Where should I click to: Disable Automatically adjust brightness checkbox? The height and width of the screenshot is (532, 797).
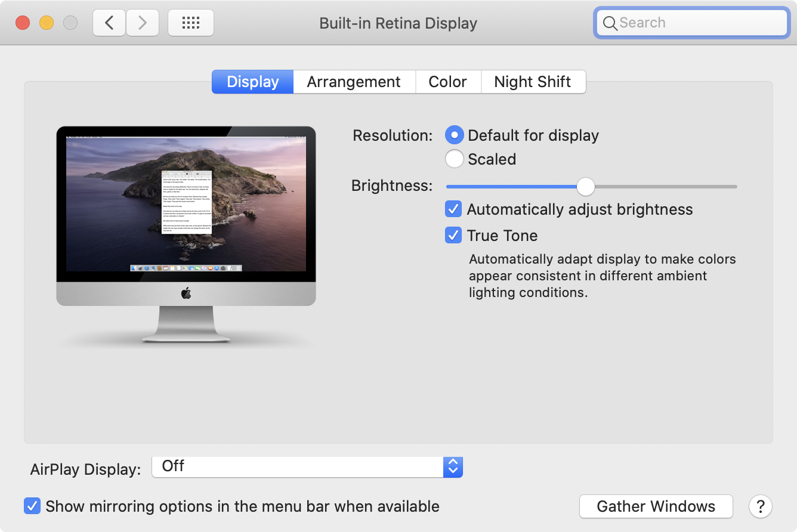tap(453, 209)
